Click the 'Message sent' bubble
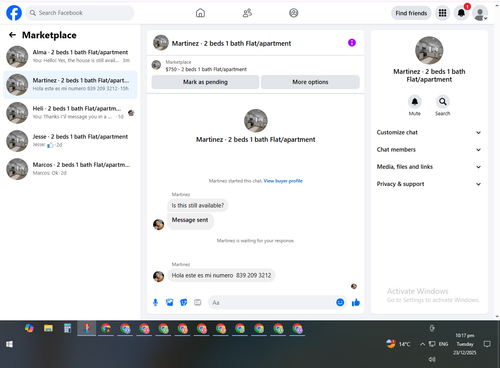This screenshot has height=368, width=500. coord(190,220)
